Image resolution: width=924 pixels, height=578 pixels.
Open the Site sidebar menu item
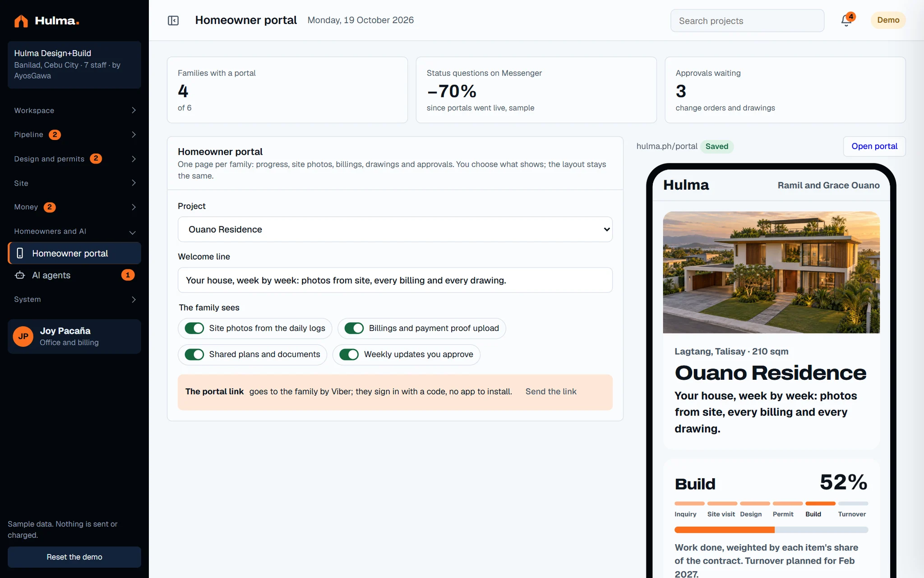tap(74, 183)
